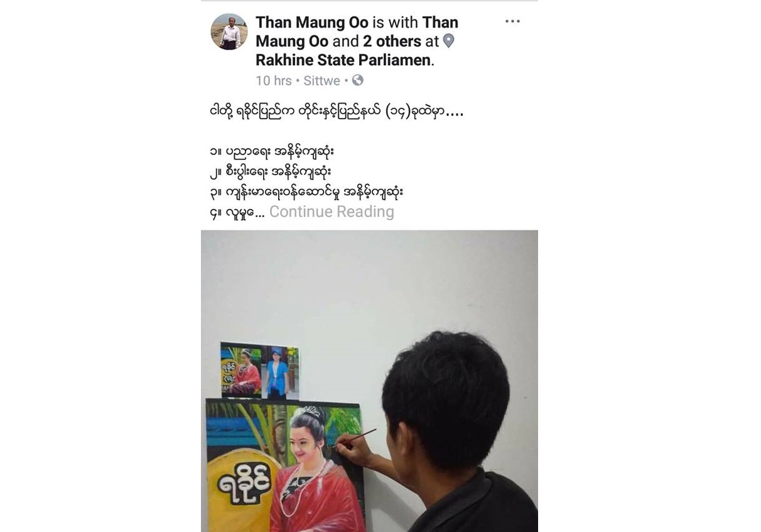Open the Sittwe location link

tap(321, 80)
